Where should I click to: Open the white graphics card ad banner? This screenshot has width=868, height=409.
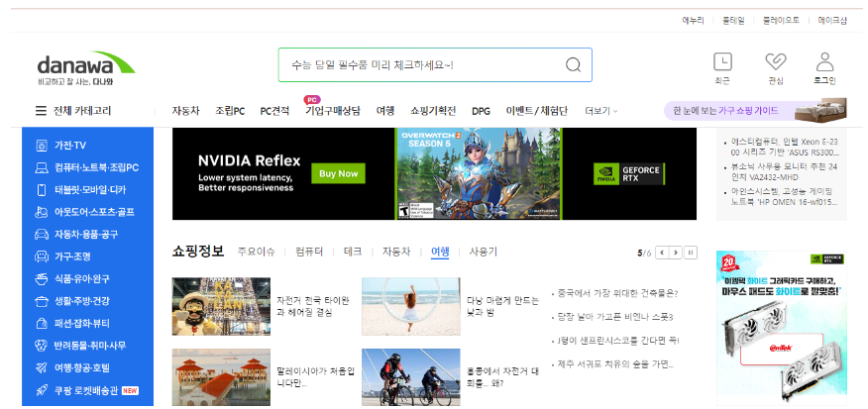[x=782, y=328]
